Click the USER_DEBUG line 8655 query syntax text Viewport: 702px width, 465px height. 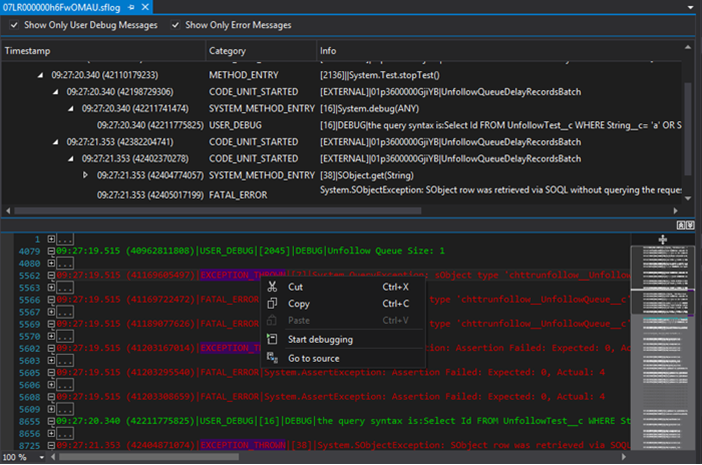coord(343,421)
